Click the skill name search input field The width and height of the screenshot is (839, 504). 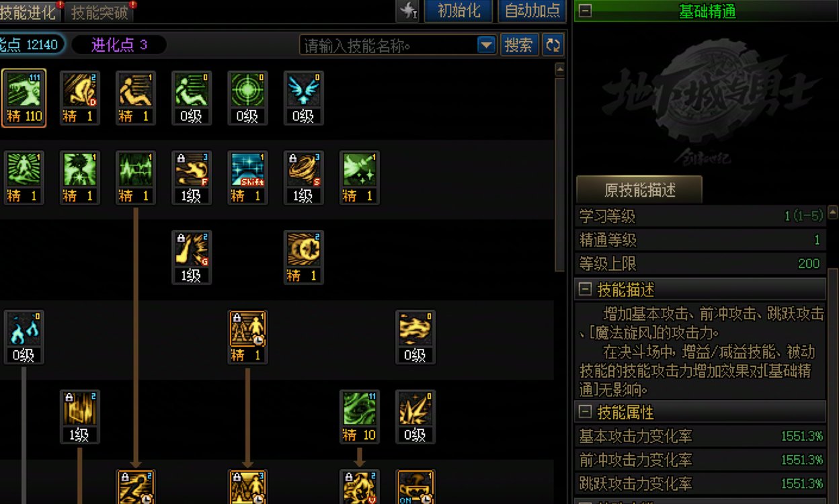coord(389,45)
